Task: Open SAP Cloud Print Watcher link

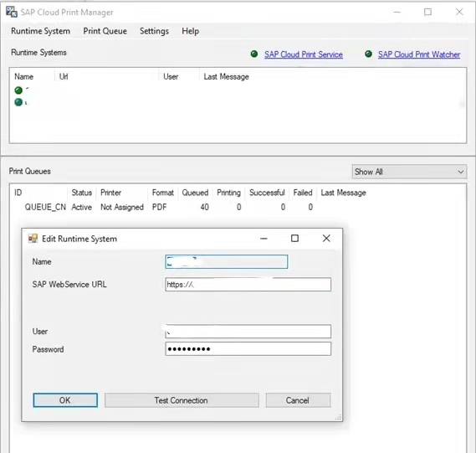Action: coord(419,54)
